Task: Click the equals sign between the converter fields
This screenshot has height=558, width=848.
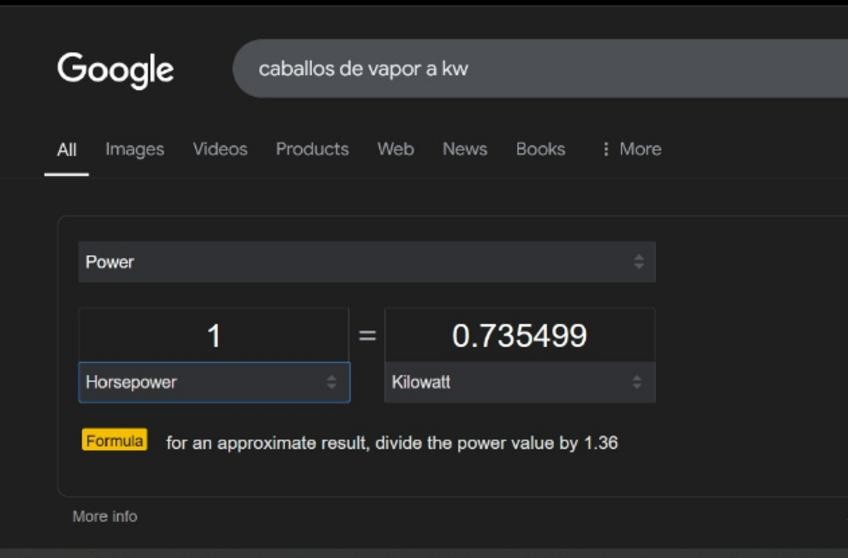Action: tap(367, 336)
